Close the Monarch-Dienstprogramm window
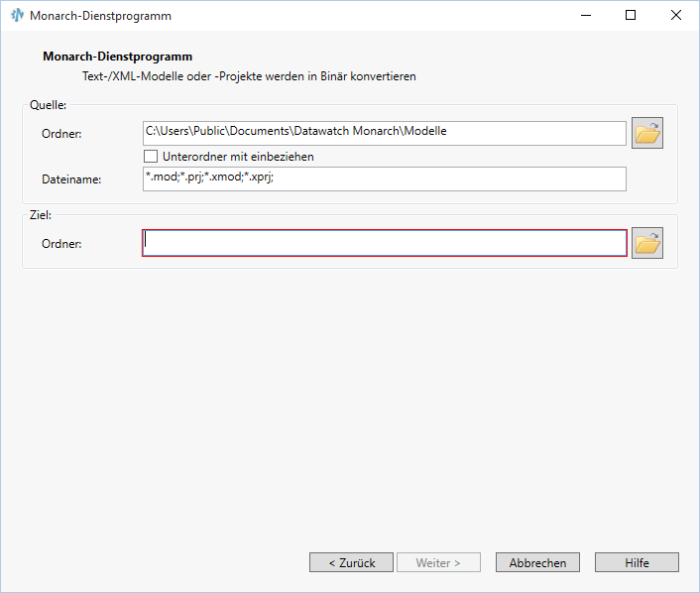 pos(676,16)
